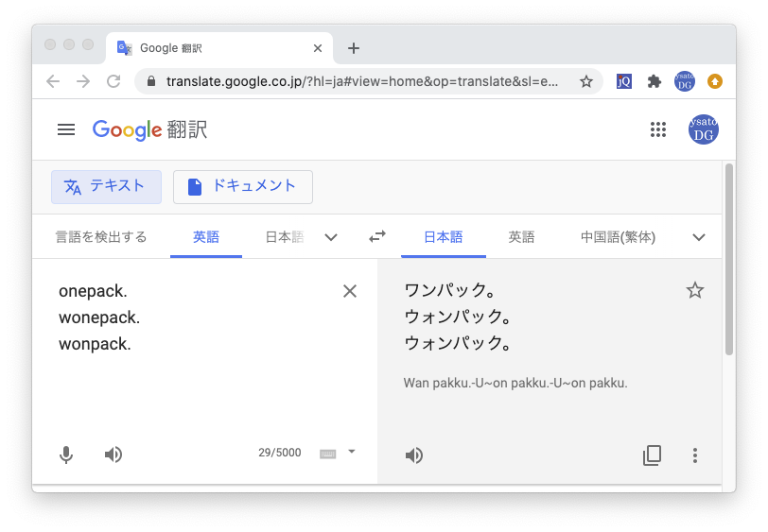
Task: Click the microphone voice input icon
Action: coord(66,455)
